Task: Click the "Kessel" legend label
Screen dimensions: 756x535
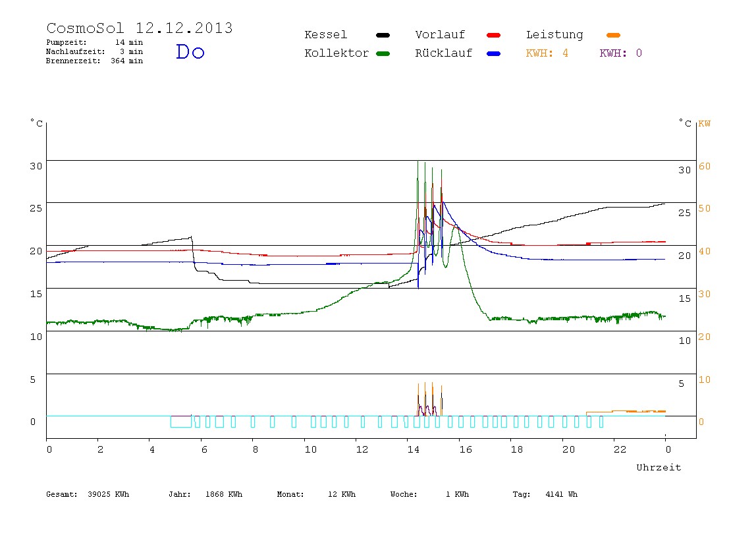Action: coord(325,35)
